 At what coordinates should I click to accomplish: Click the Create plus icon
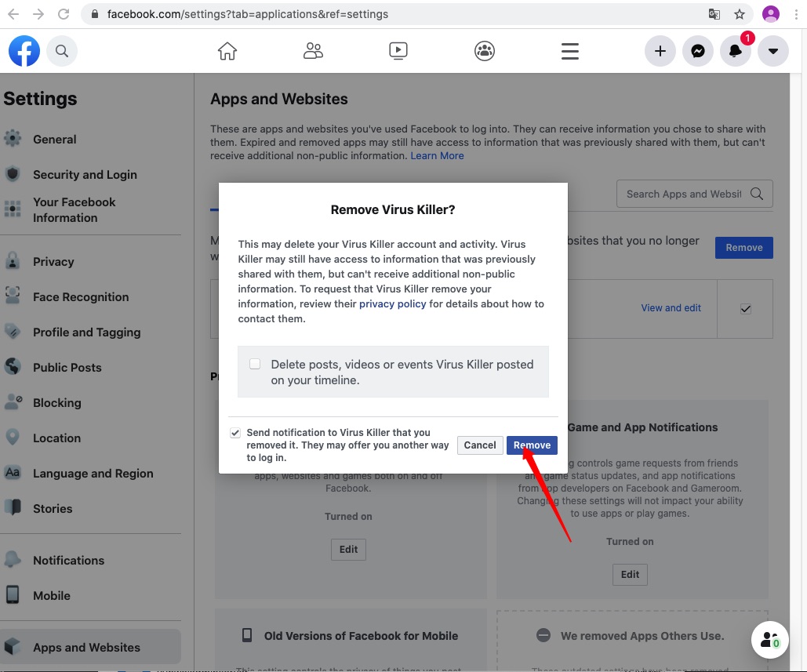(660, 51)
